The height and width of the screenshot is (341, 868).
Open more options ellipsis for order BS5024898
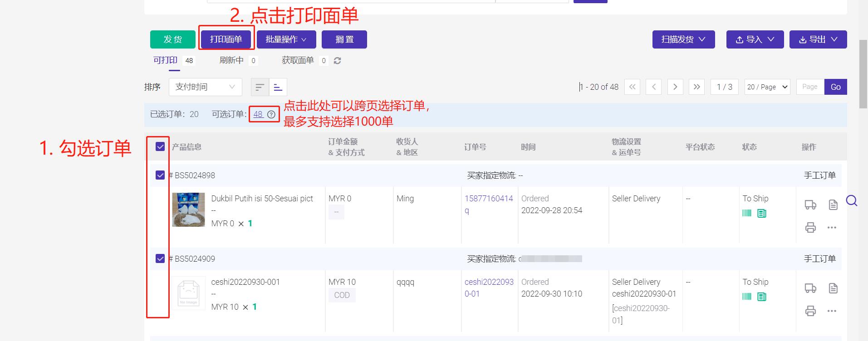point(832,228)
